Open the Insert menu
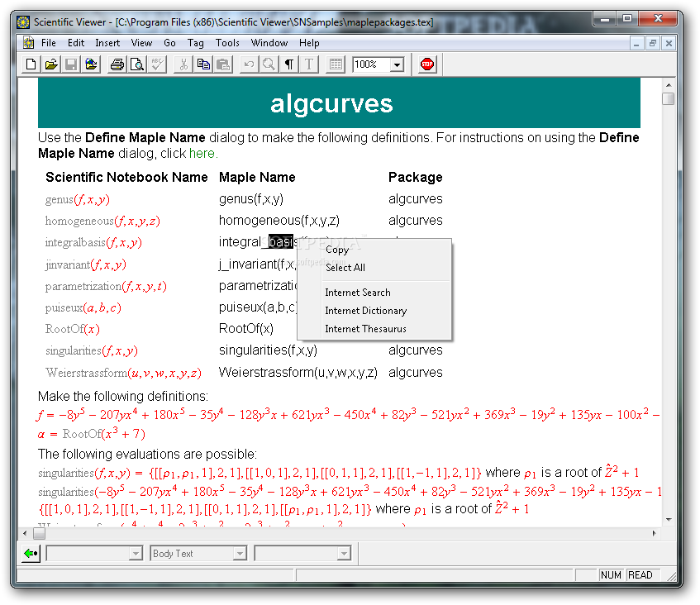 click(107, 43)
